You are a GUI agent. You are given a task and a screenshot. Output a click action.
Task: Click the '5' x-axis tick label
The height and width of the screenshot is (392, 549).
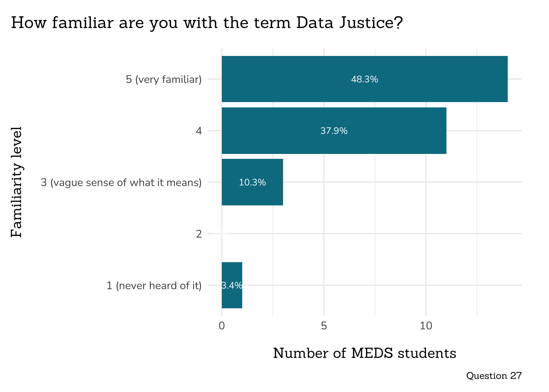tap(324, 326)
